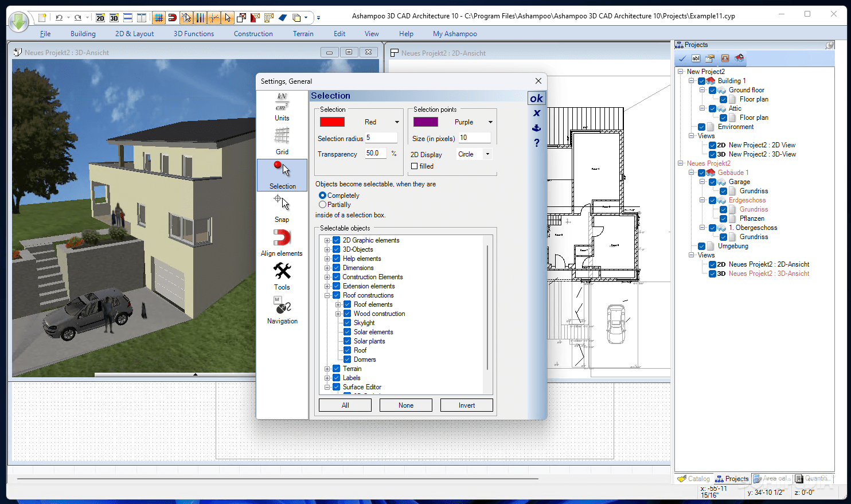The width and height of the screenshot is (851, 504).
Task: Click the Size (in pixels) input field
Action: pos(475,138)
